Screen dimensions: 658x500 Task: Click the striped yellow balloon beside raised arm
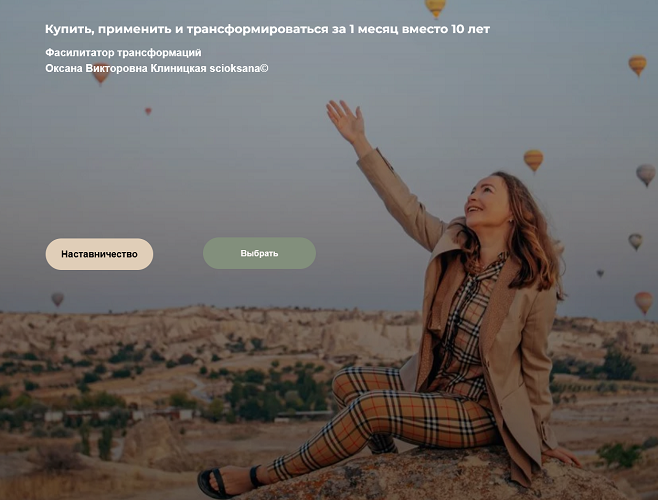pos(533,160)
